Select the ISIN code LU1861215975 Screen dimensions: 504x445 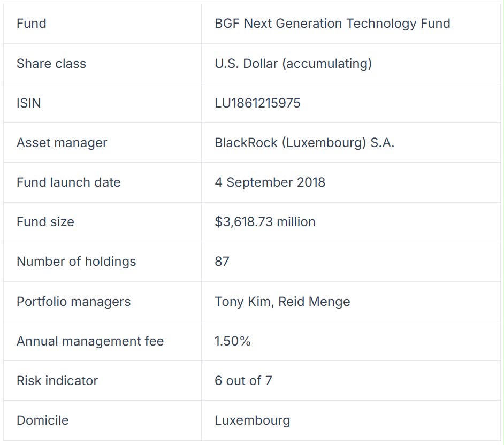(x=257, y=103)
